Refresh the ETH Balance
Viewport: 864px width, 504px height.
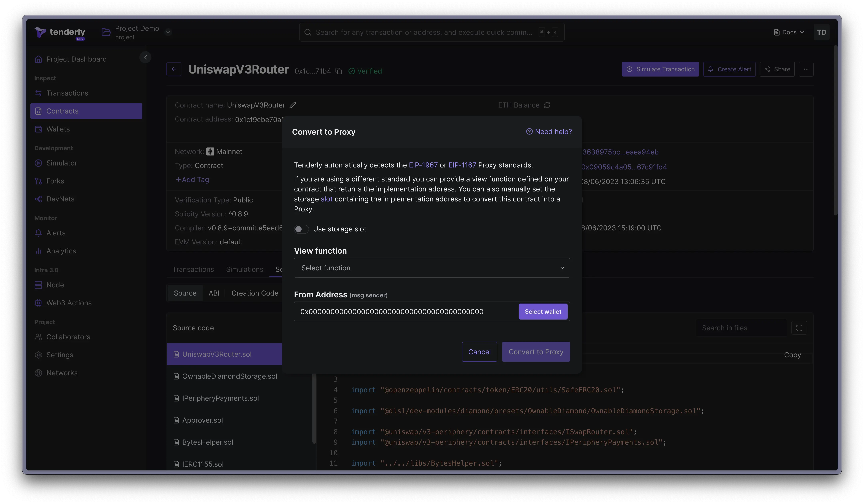pyautogui.click(x=547, y=105)
